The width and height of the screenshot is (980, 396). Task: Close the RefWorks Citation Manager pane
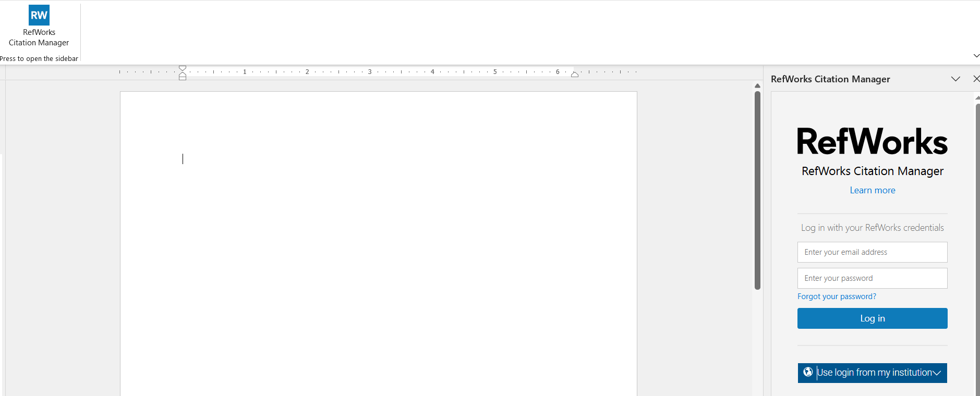click(x=976, y=79)
